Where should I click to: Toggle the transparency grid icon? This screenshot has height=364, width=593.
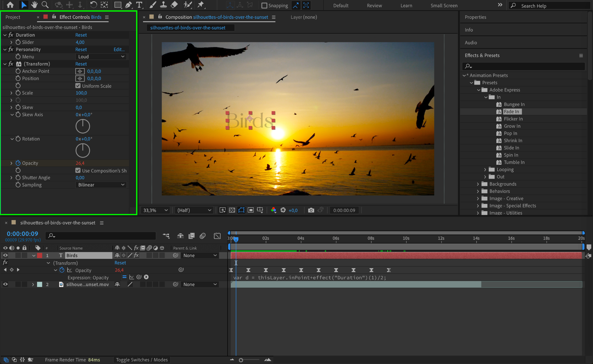232,210
